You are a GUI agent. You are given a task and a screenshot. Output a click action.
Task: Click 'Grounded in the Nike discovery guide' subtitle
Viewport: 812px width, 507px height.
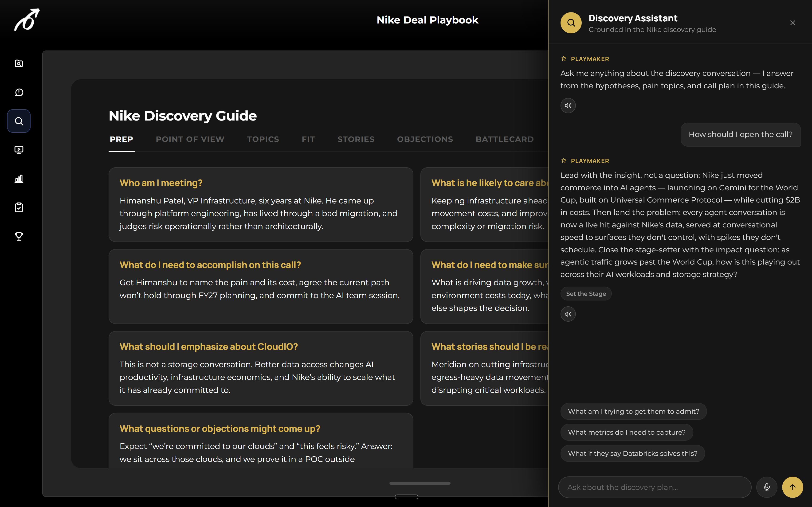[652, 30]
